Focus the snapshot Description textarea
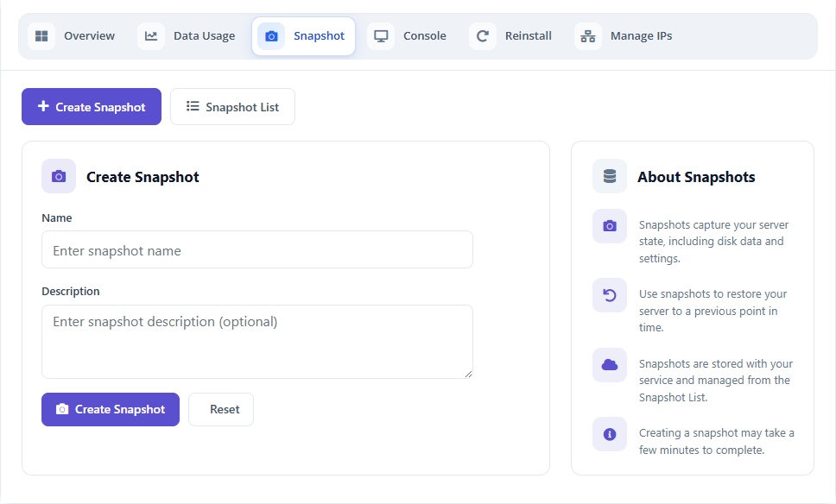The image size is (836, 504). coord(257,342)
